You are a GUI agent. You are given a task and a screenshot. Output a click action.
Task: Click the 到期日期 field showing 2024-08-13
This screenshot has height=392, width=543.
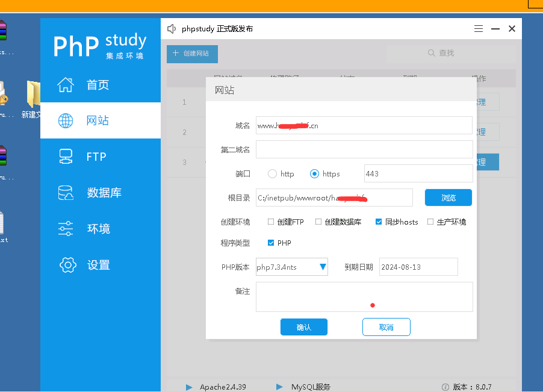(x=418, y=267)
